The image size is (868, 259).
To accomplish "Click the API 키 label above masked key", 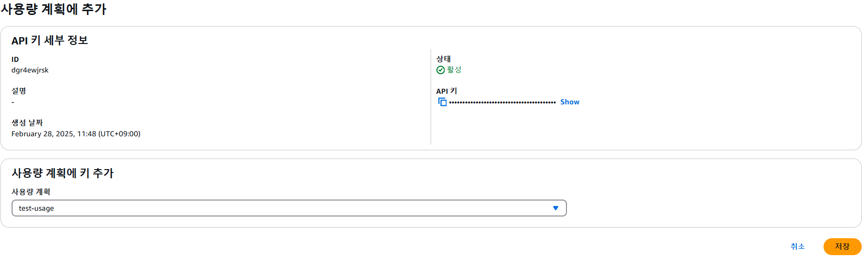I will tap(447, 91).
